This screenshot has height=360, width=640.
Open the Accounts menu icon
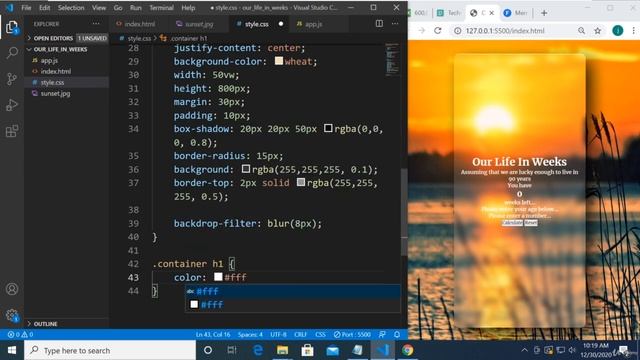(12, 289)
